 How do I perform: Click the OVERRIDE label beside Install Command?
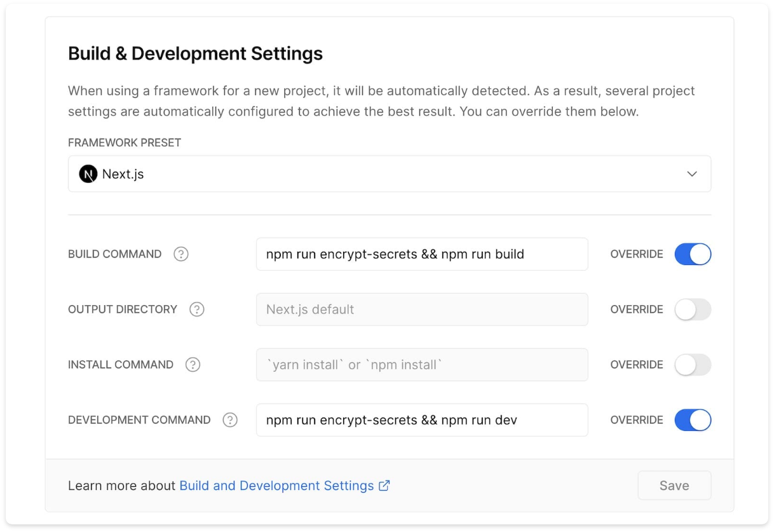(x=637, y=365)
